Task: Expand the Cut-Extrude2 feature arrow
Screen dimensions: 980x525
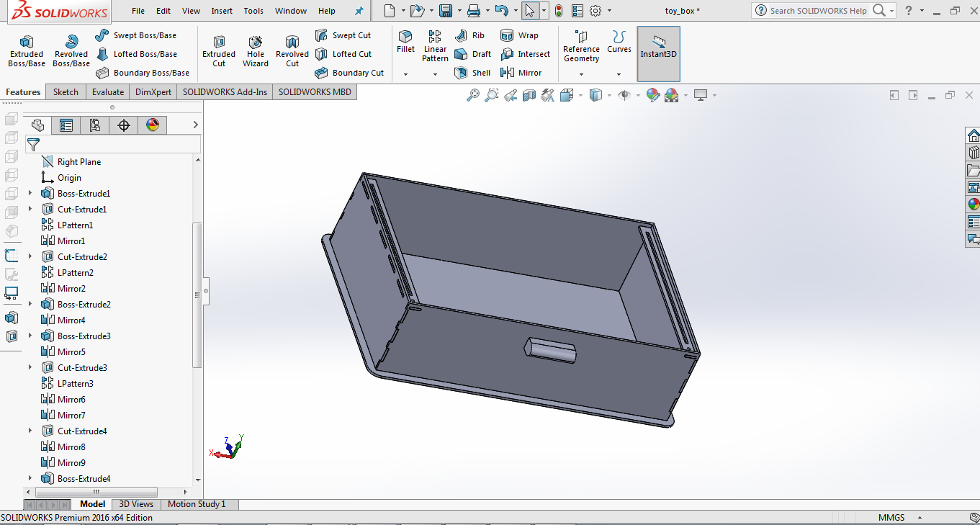Action: (30, 256)
